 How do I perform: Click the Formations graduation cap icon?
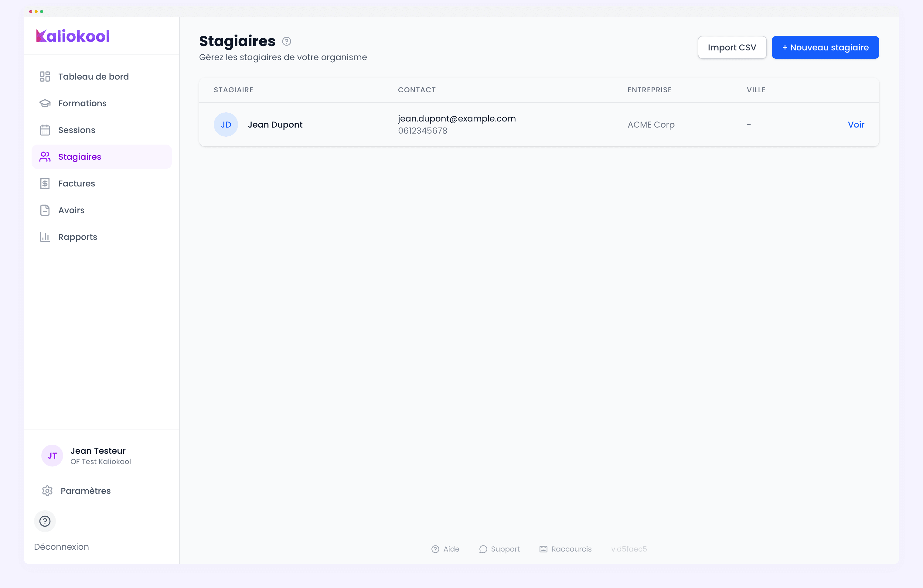coord(45,104)
